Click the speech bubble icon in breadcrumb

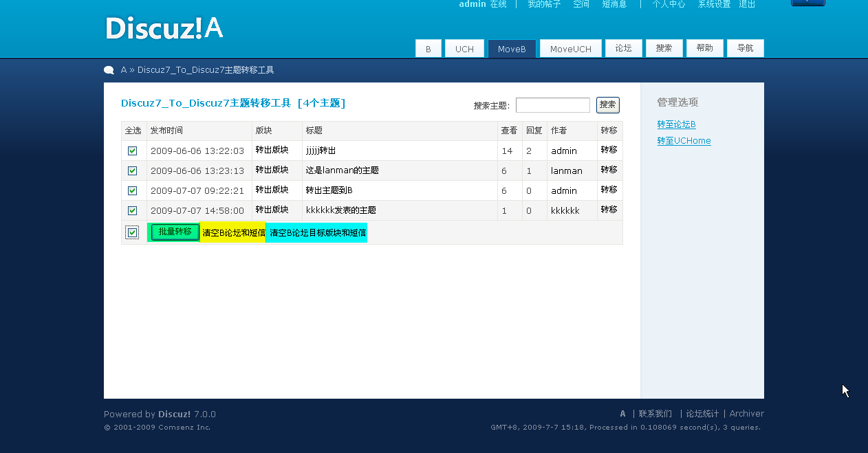click(109, 70)
